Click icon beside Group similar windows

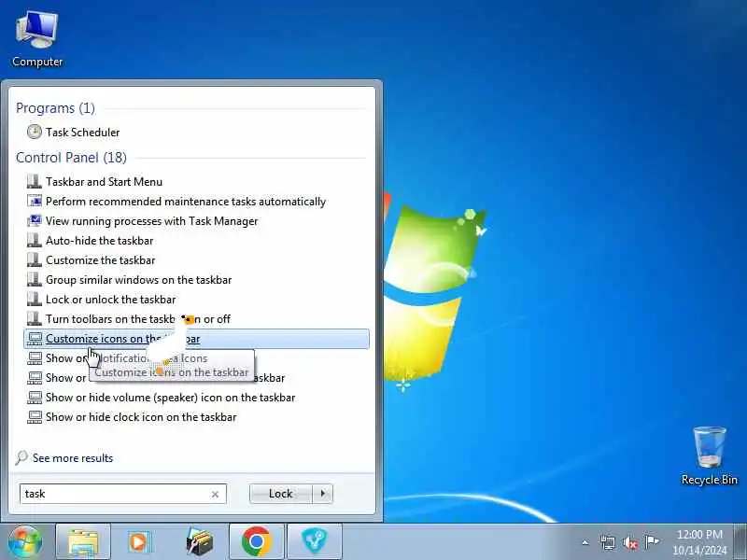35,279
